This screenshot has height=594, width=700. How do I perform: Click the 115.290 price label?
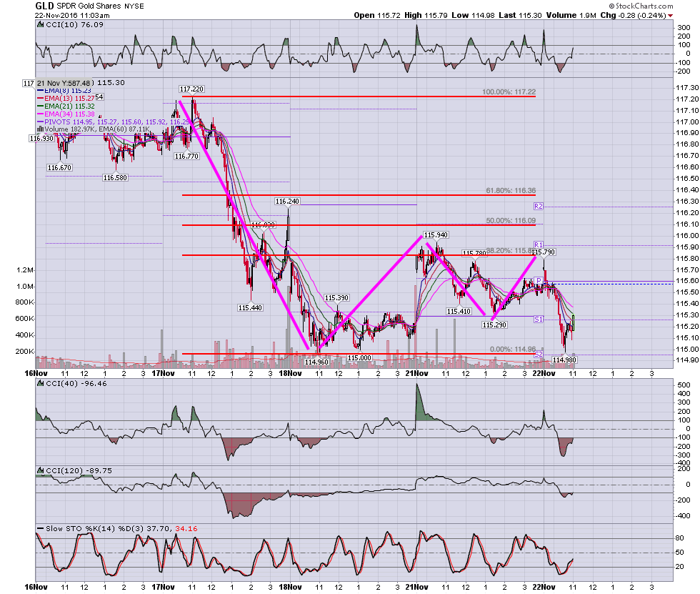pos(494,325)
